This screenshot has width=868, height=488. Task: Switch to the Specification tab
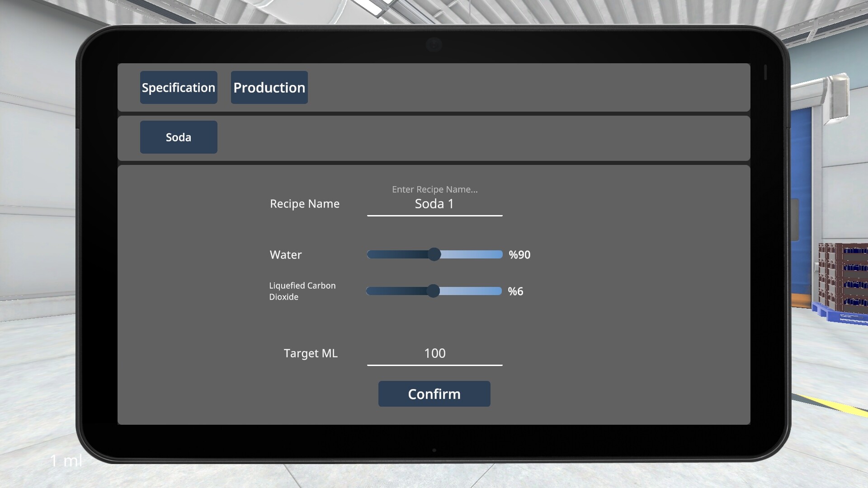point(178,87)
